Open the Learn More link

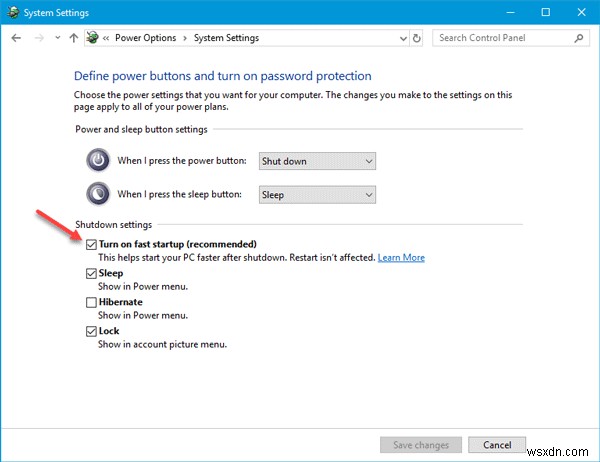(401, 258)
